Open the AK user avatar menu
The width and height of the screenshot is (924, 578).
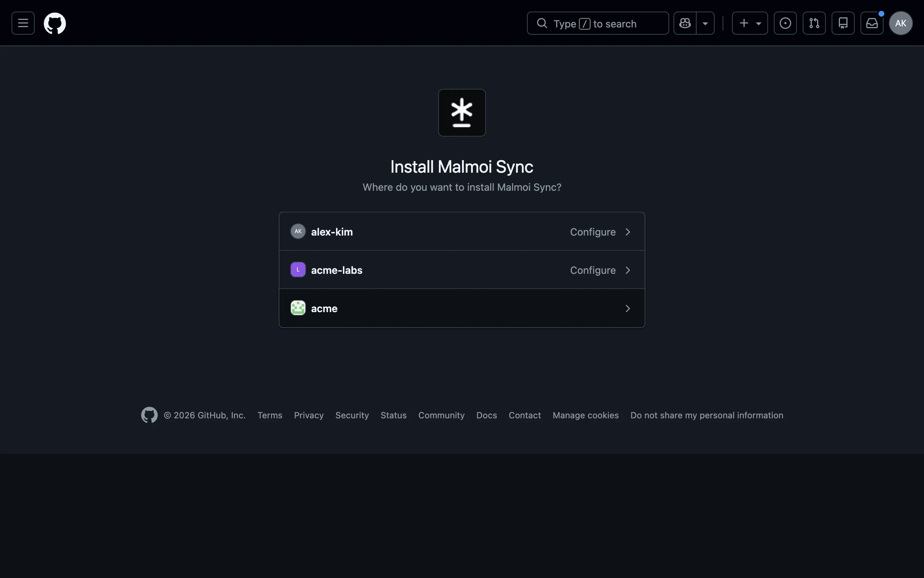(901, 23)
